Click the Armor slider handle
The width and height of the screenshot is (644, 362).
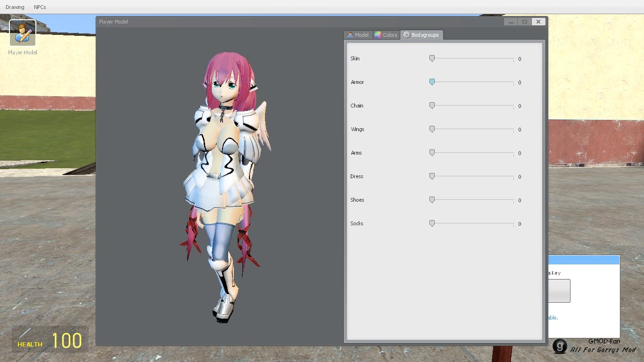(432, 82)
